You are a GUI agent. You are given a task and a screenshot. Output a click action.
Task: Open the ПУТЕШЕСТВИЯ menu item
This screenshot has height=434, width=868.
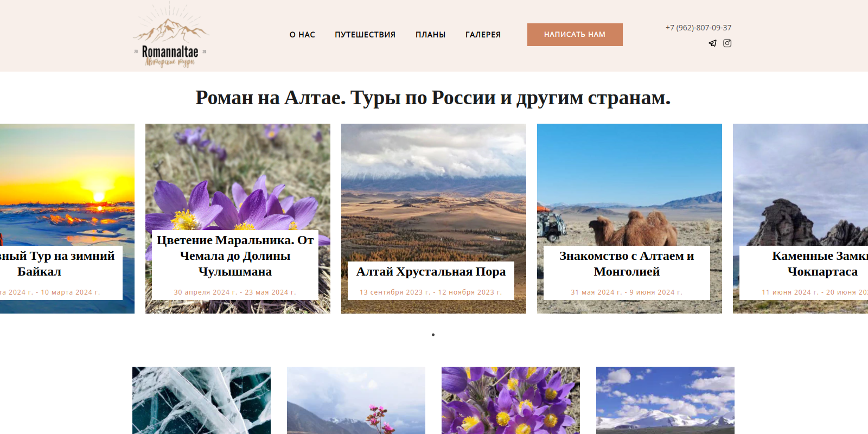[x=365, y=35]
